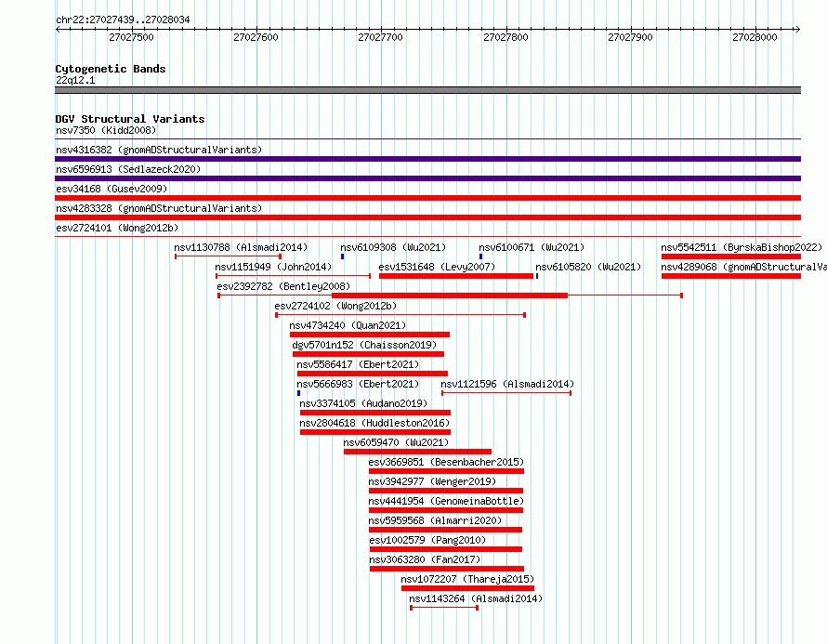Click nsv5586417 (Ebert2021) label

[358, 364]
